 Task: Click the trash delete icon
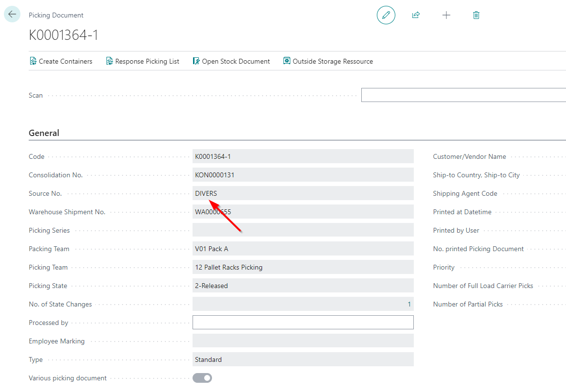click(476, 15)
